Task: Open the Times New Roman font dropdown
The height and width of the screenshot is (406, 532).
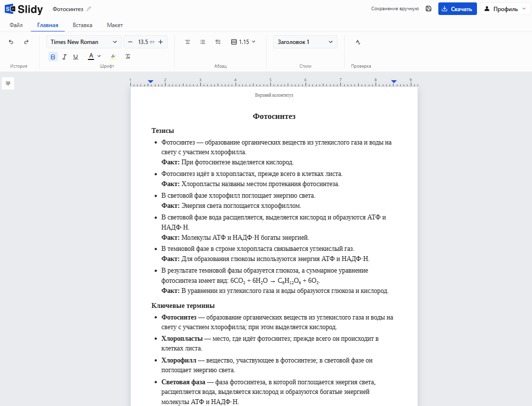Action: pyautogui.click(x=84, y=42)
